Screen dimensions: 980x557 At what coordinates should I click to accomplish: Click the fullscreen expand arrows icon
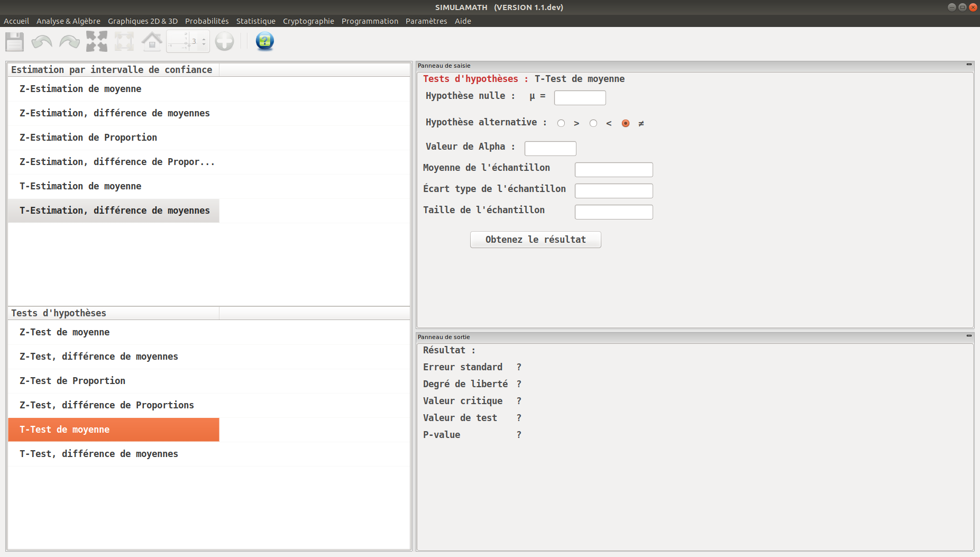pyautogui.click(x=97, y=41)
